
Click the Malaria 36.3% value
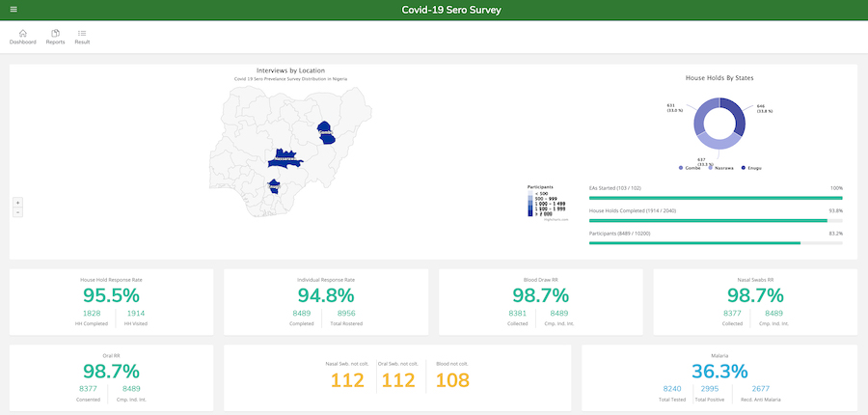[x=719, y=371]
